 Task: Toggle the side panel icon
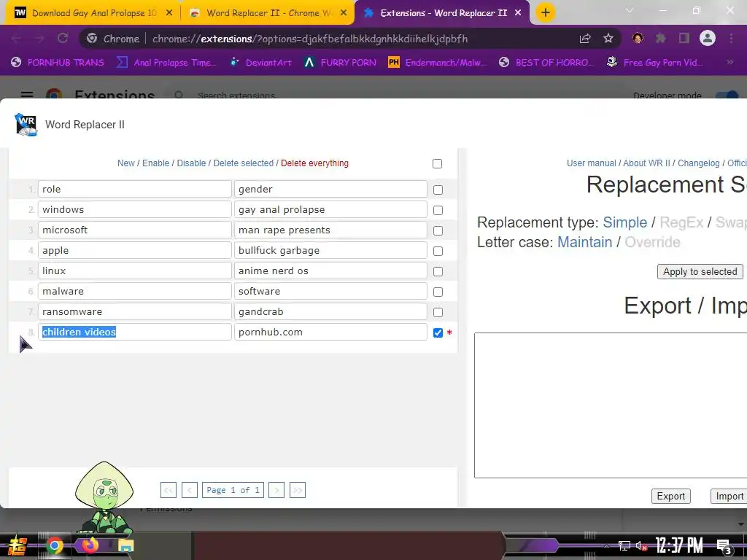(x=684, y=38)
